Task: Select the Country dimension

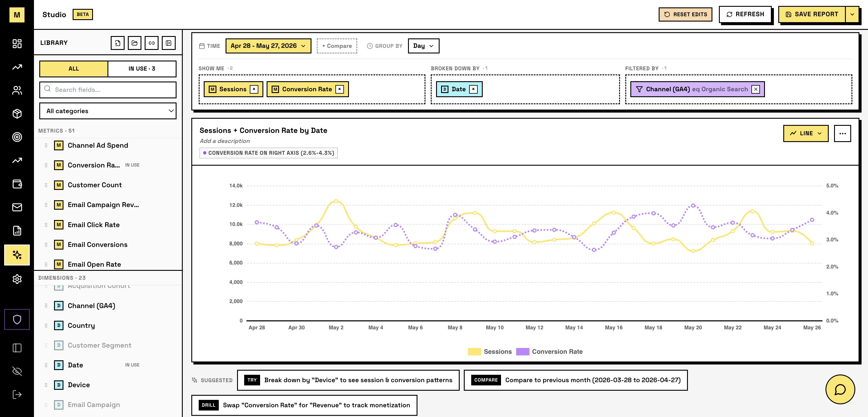Action: click(x=81, y=326)
